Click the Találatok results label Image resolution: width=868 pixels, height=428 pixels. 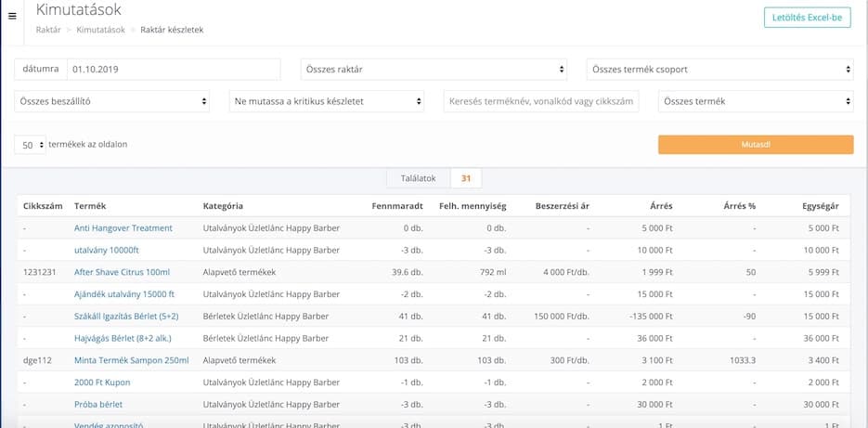coord(419,179)
